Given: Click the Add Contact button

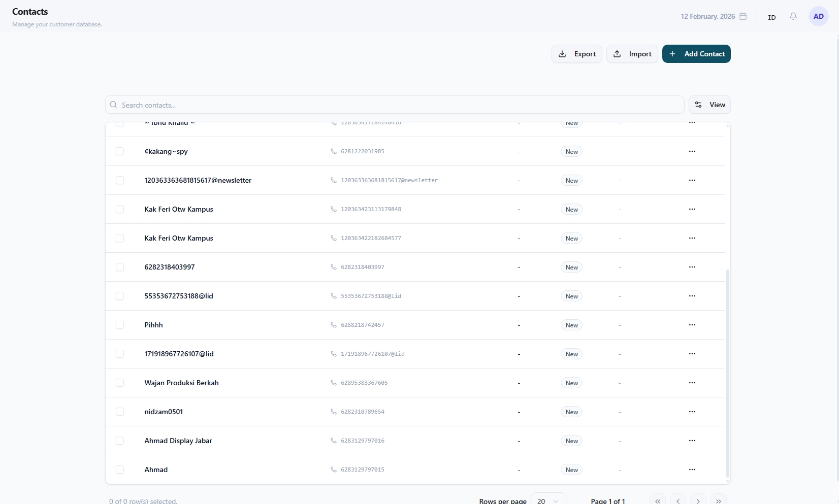Looking at the screenshot, I should coord(696,54).
